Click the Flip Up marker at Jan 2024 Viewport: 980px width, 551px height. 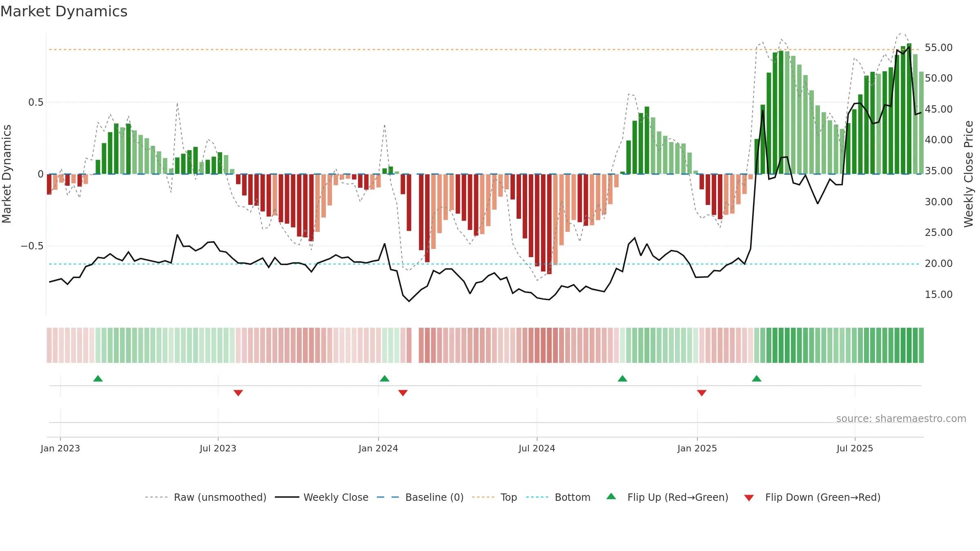click(385, 378)
